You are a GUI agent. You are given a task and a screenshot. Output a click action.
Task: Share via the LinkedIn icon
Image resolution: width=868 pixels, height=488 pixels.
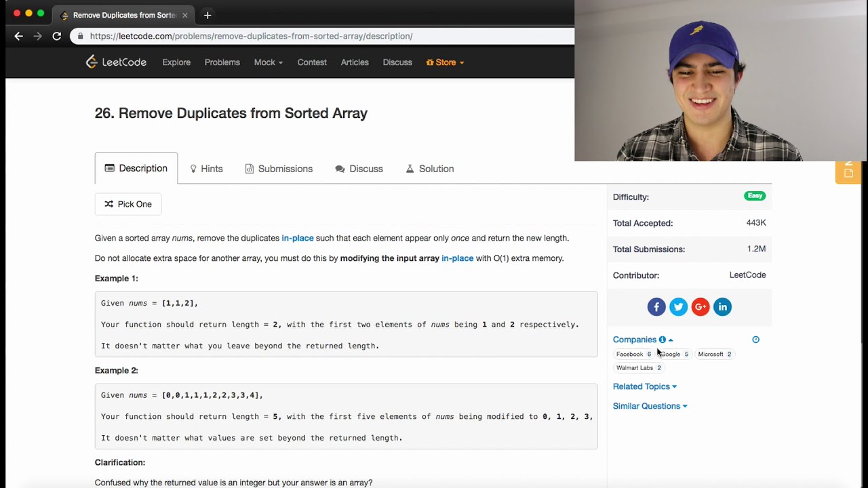[x=722, y=307]
